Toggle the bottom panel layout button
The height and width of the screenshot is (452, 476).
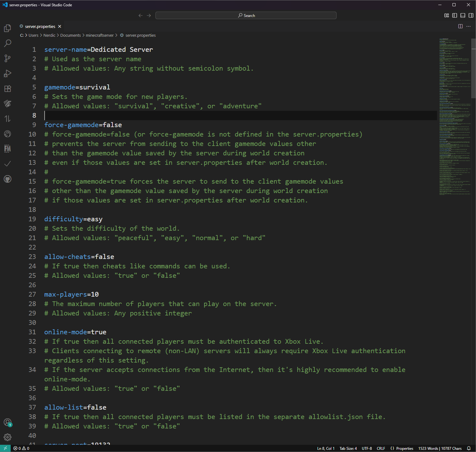pyautogui.click(x=462, y=15)
